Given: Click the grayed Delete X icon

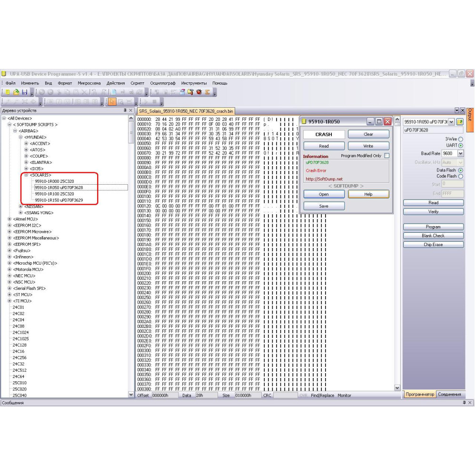Looking at the screenshot, I should 84,92.
